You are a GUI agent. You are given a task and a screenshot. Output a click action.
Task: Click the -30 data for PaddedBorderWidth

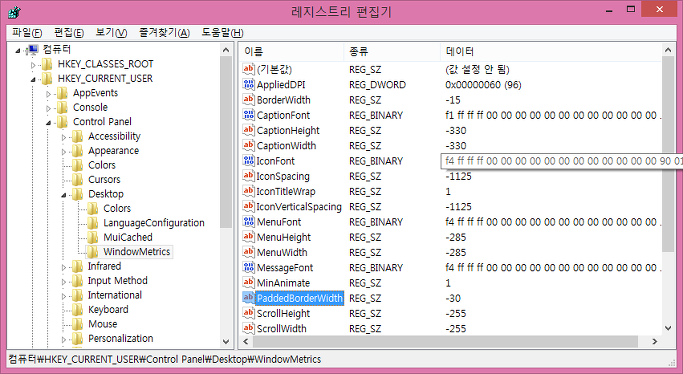pyautogui.click(x=453, y=298)
